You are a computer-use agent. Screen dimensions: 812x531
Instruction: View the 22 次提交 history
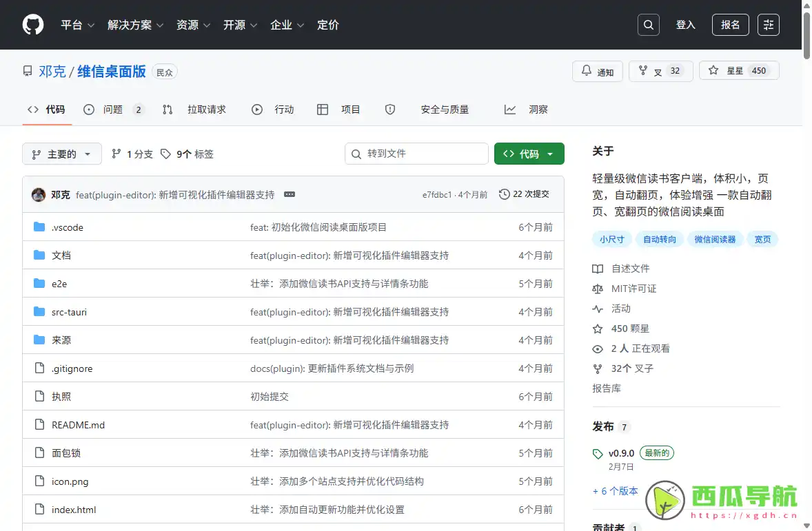tap(524, 194)
